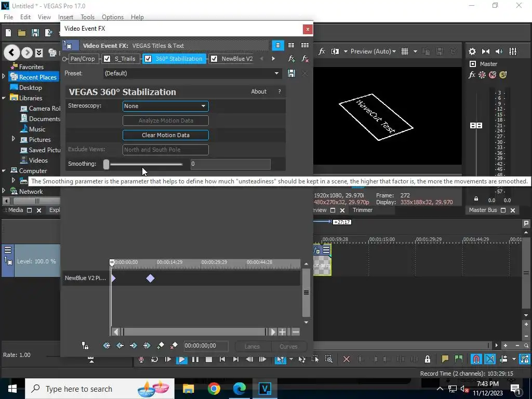Click the Split Screen View icon in preview
Viewport: 532px width, 399px height.
point(335,51)
